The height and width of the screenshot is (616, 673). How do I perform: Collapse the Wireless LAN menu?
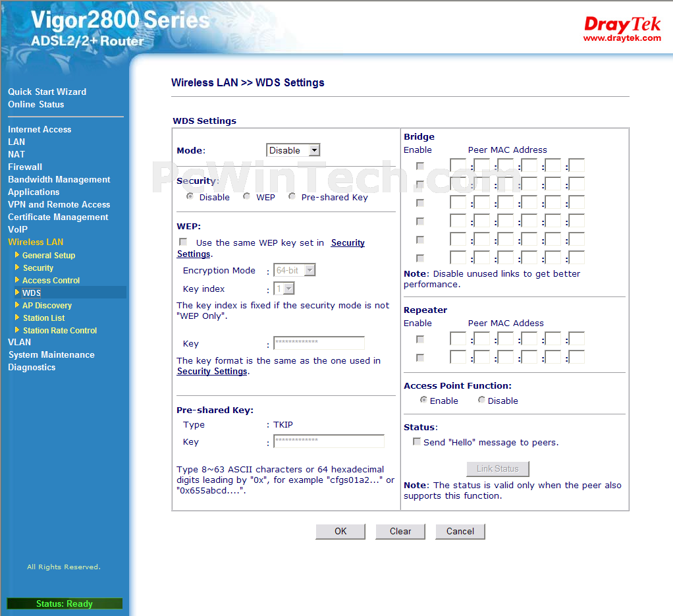pos(36,242)
